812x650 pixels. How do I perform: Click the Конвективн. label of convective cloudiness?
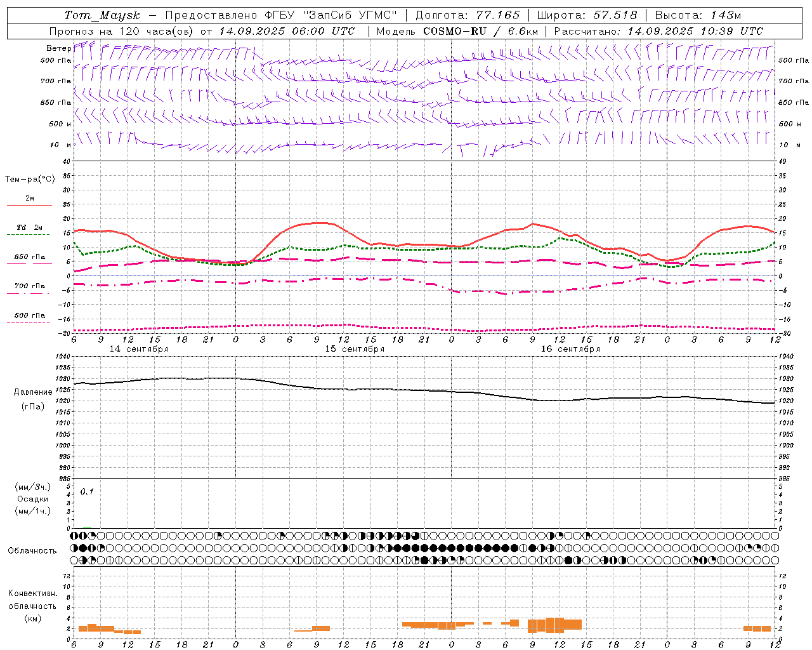pyautogui.click(x=32, y=594)
